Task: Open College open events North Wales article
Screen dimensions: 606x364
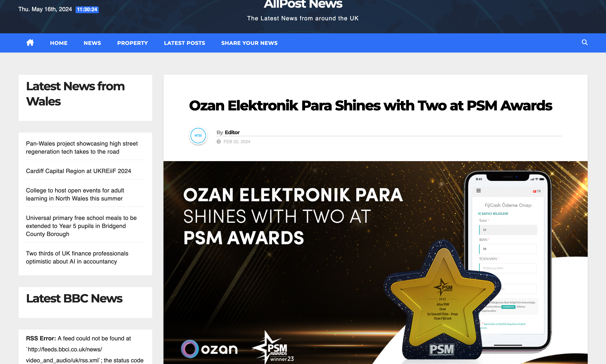Action: coord(75,194)
